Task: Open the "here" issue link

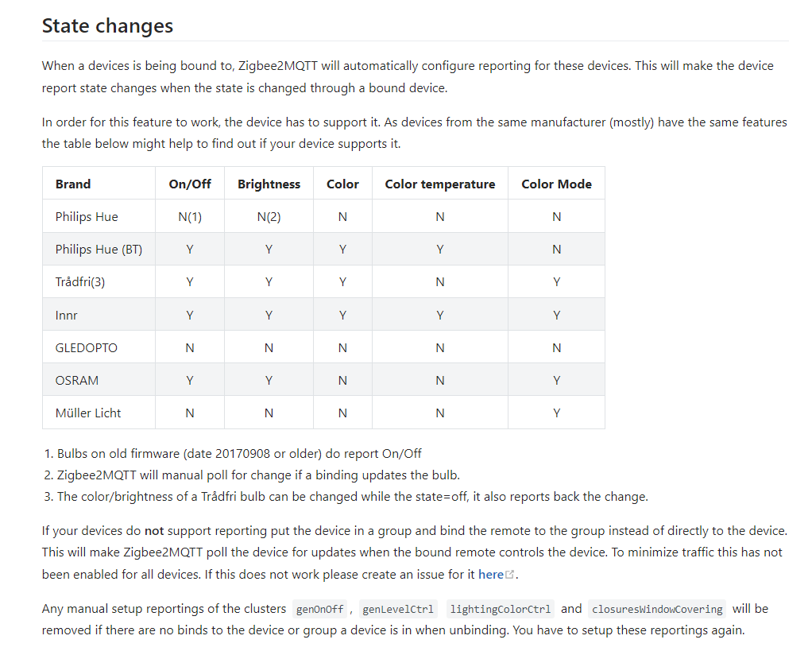Action: click(x=490, y=574)
